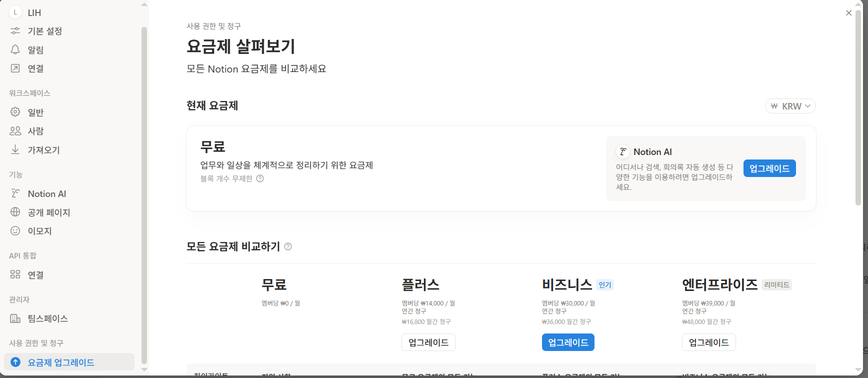Click the building icon for 팀스페이스
868x378 pixels.
coord(15,318)
